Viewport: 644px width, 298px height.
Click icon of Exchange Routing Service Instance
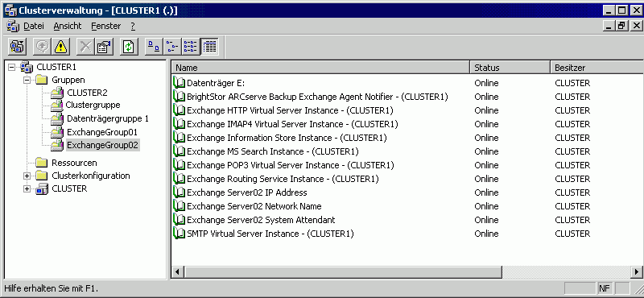[180, 178]
